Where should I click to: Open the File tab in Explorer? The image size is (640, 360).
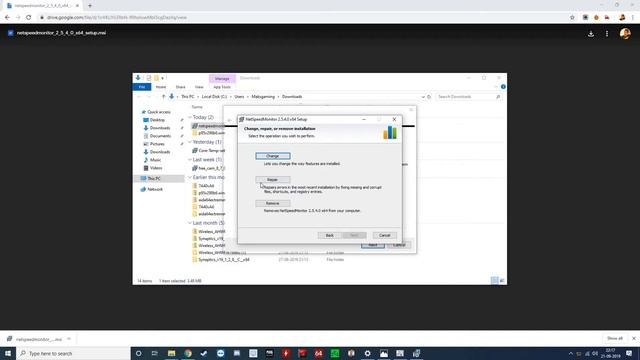coord(142,87)
